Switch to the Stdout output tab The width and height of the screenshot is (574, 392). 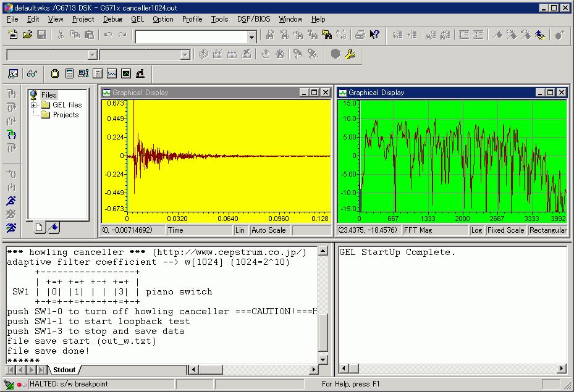(64, 370)
